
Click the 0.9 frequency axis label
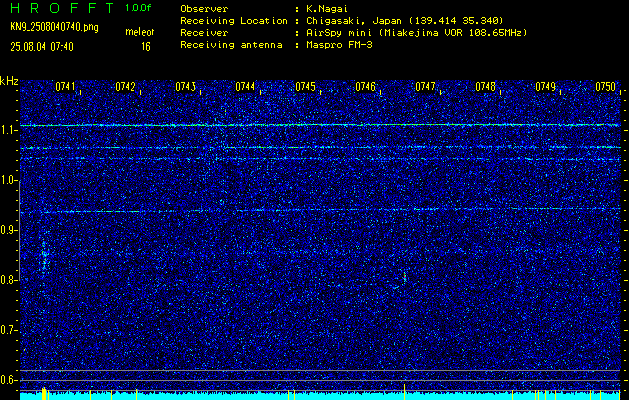pyautogui.click(x=8, y=230)
